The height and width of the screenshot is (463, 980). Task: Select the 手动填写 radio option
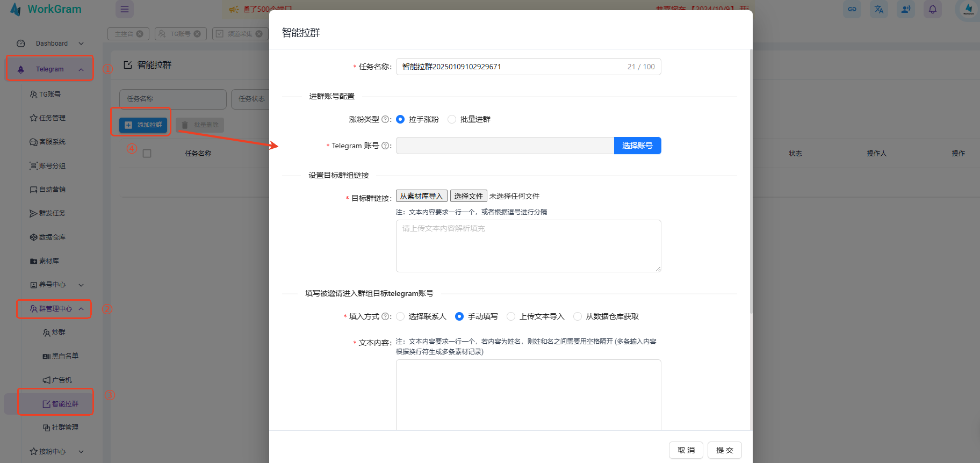click(x=459, y=316)
